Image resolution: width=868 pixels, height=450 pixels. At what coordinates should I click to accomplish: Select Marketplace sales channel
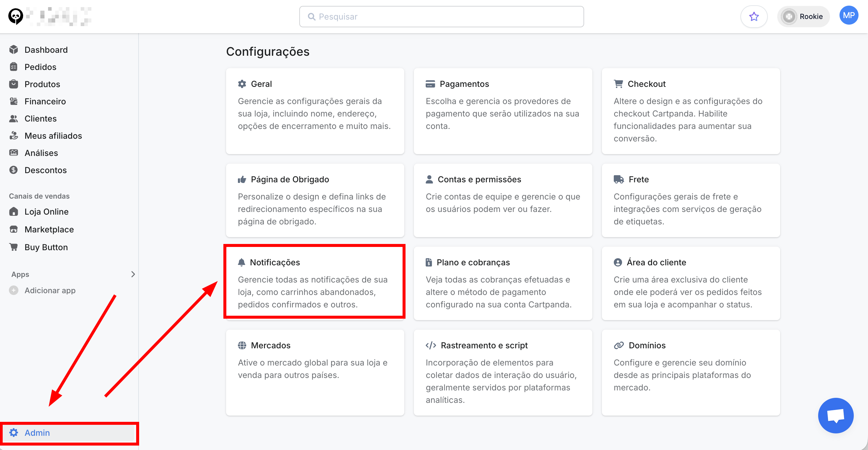tap(49, 229)
